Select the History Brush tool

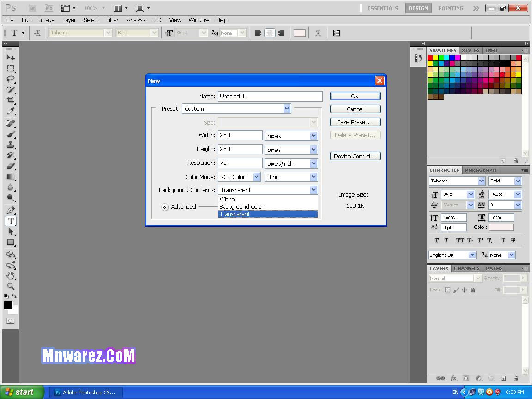(11, 155)
